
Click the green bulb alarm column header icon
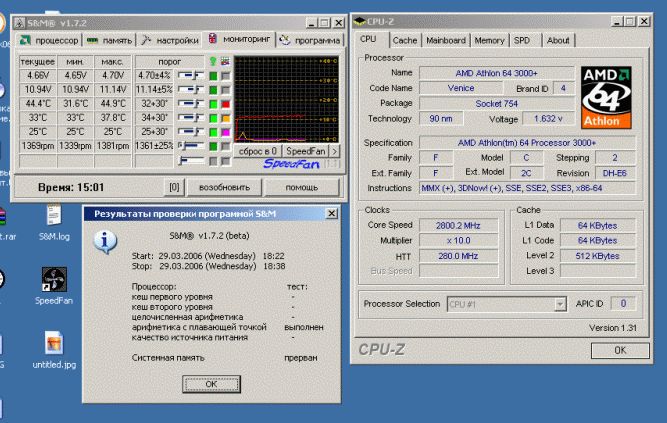[x=213, y=62]
